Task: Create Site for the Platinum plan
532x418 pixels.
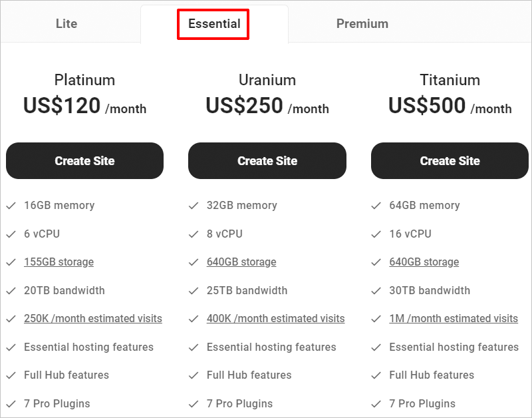Action: (84, 160)
